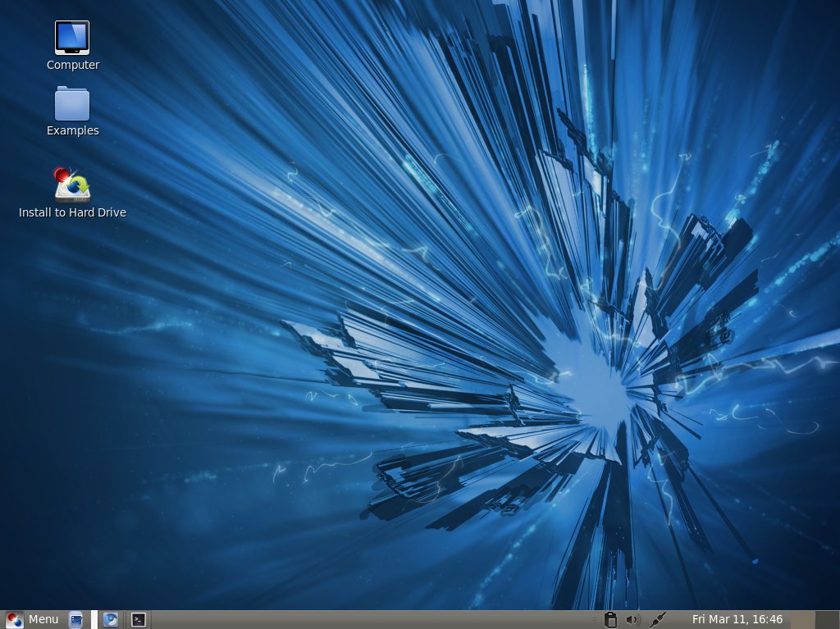Launch the Install to Hard Drive icon

coord(72,185)
